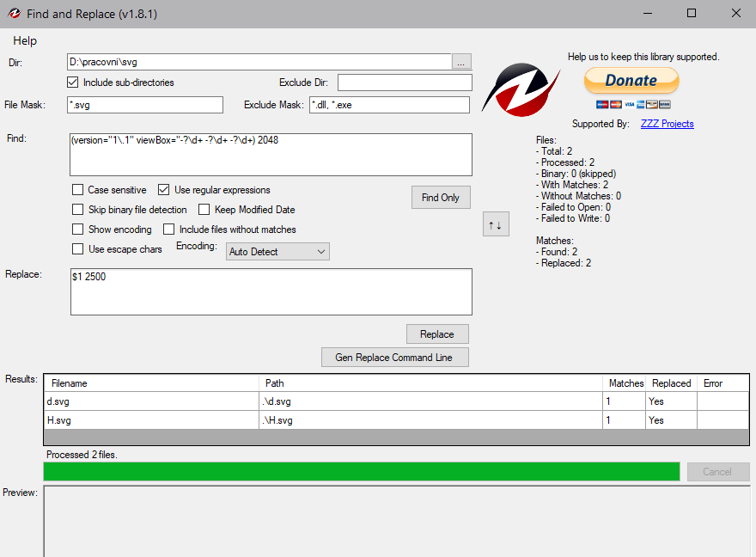Click the .\H.svg path cell
Screen dimensions: 756x557
[430, 420]
